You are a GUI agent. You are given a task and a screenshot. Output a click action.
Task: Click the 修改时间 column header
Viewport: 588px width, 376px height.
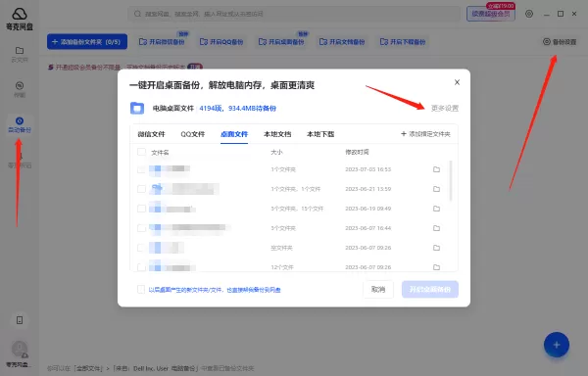(x=357, y=152)
